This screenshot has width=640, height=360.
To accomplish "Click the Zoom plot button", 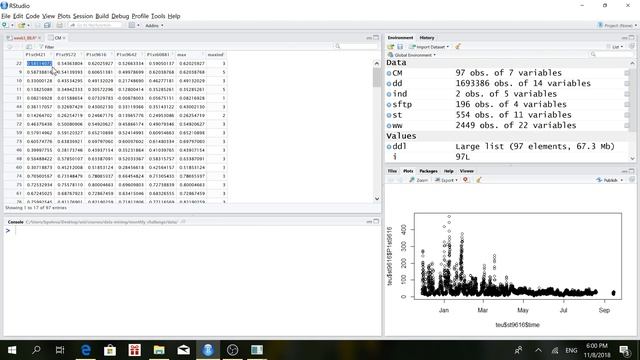I will [x=419, y=180].
